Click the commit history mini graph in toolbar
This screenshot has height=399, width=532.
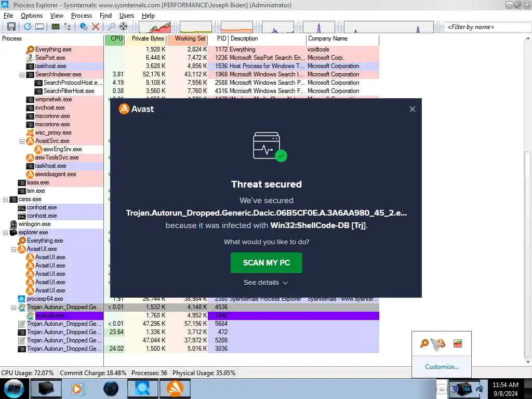coord(196,27)
